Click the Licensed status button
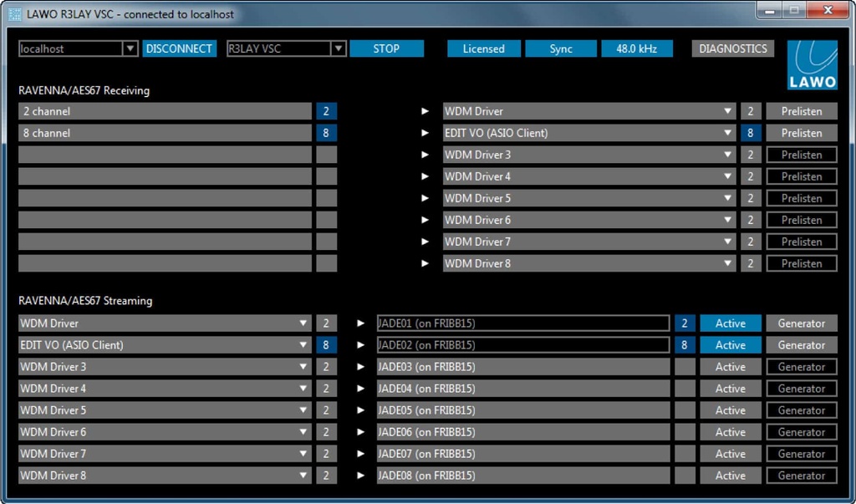 (484, 48)
